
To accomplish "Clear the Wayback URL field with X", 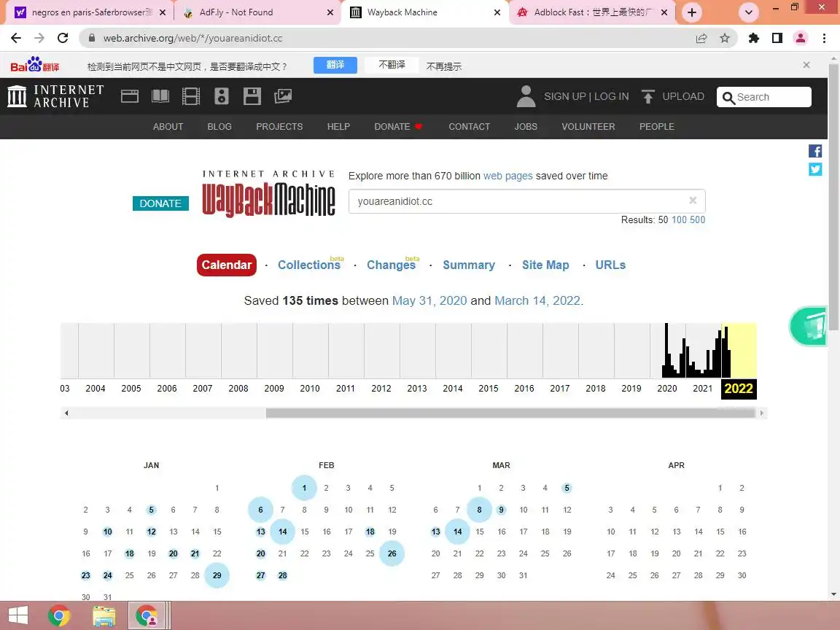I will (x=693, y=201).
